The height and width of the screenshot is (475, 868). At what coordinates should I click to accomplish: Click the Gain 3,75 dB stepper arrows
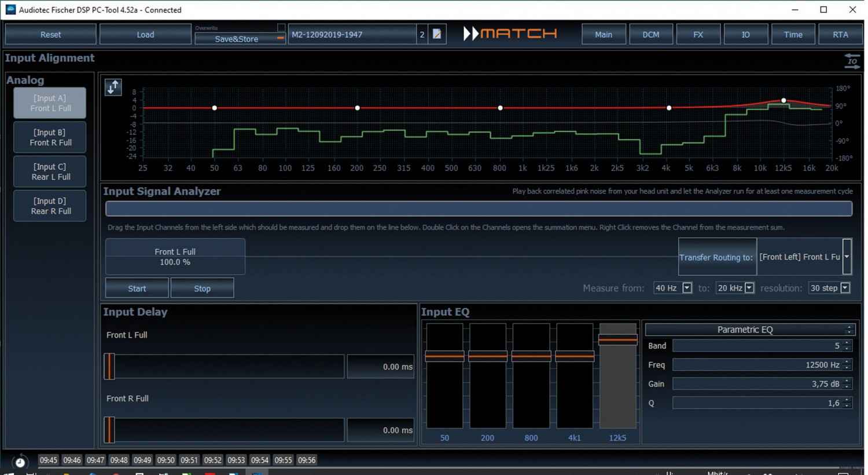[x=847, y=384]
